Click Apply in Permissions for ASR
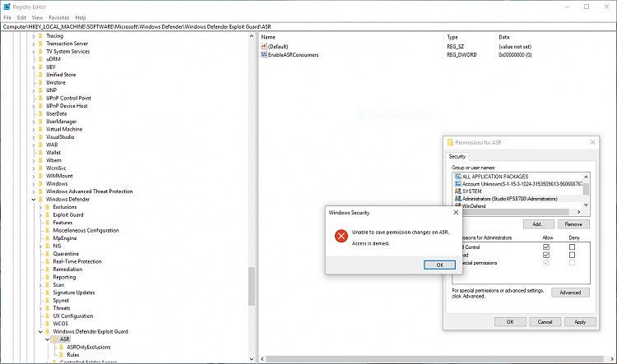617x364 pixels. coord(580,322)
